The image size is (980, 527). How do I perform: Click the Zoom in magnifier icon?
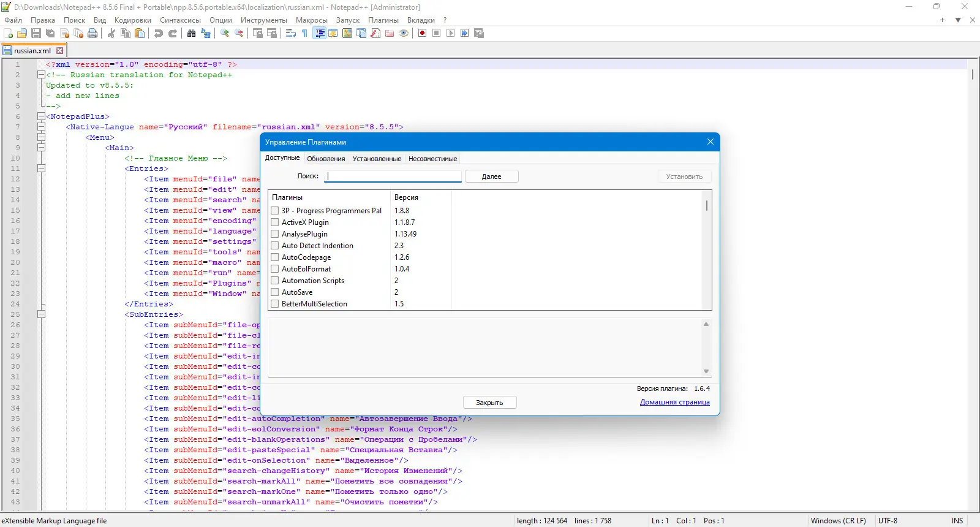click(x=225, y=33)
